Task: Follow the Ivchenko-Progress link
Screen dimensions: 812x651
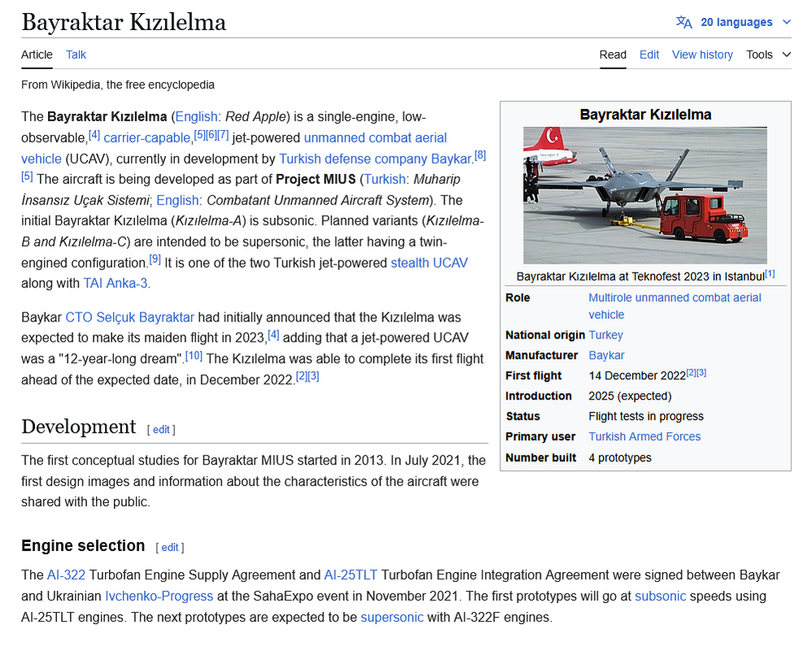Action: 159,596
